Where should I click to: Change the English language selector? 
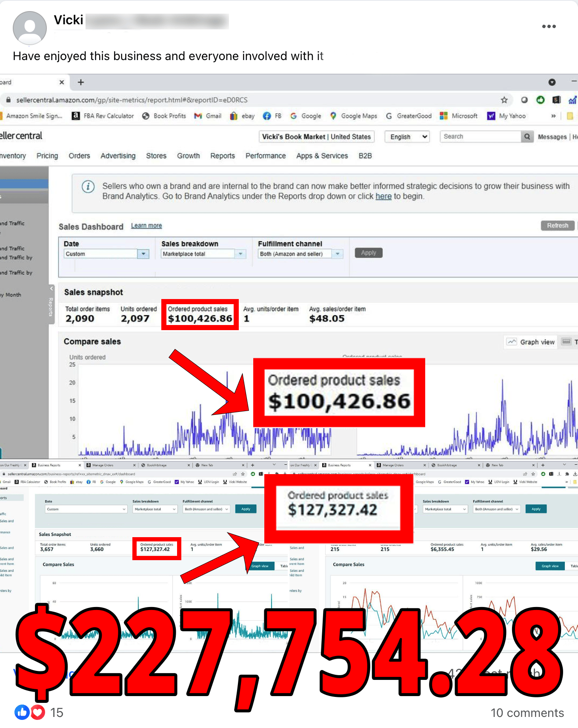tap(407, 137)
